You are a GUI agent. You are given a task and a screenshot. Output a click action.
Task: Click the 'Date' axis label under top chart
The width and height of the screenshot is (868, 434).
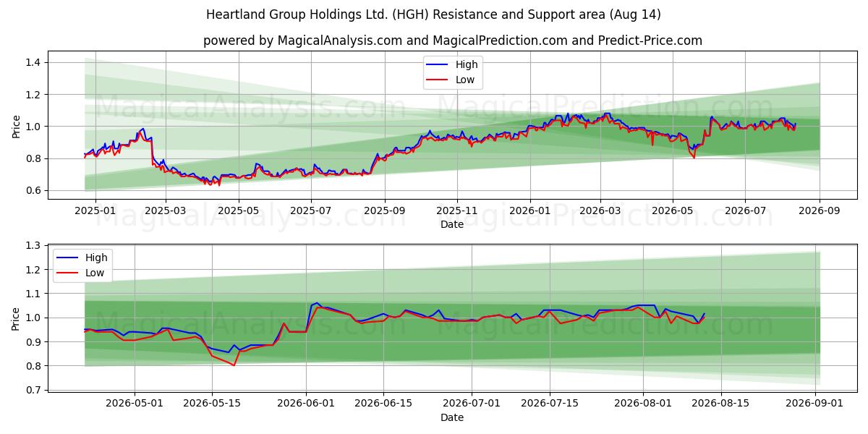(x=452, y=225)
